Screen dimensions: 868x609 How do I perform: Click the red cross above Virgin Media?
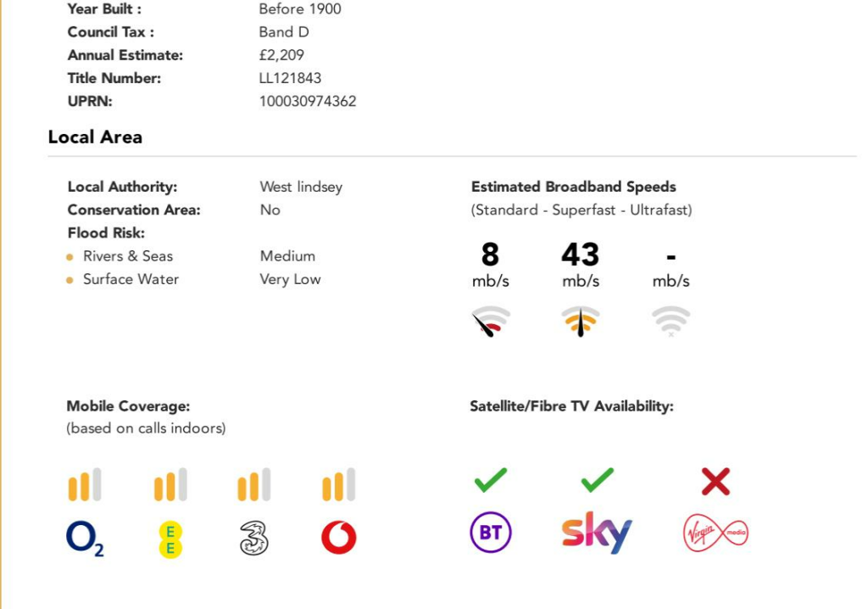pos(715,482)
